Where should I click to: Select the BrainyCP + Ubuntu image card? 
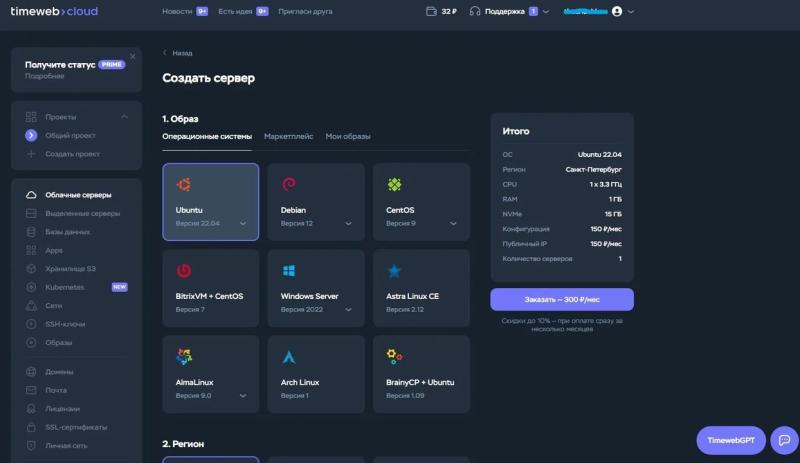(x=421, y=374)
